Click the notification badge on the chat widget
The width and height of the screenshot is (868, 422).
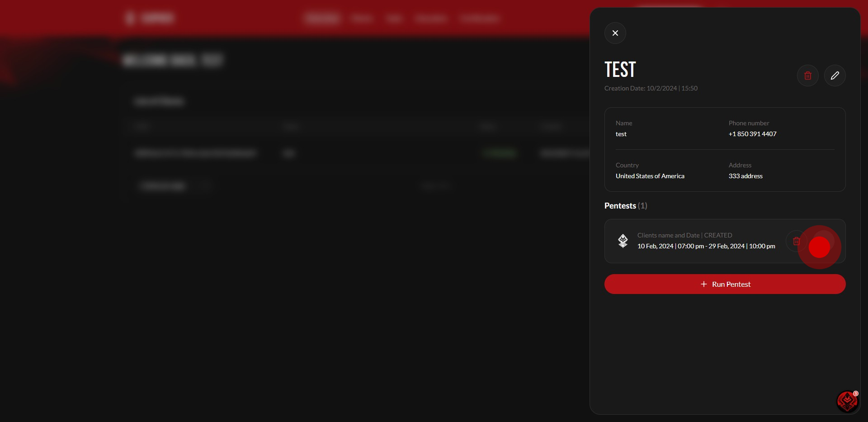click(856, 394)
